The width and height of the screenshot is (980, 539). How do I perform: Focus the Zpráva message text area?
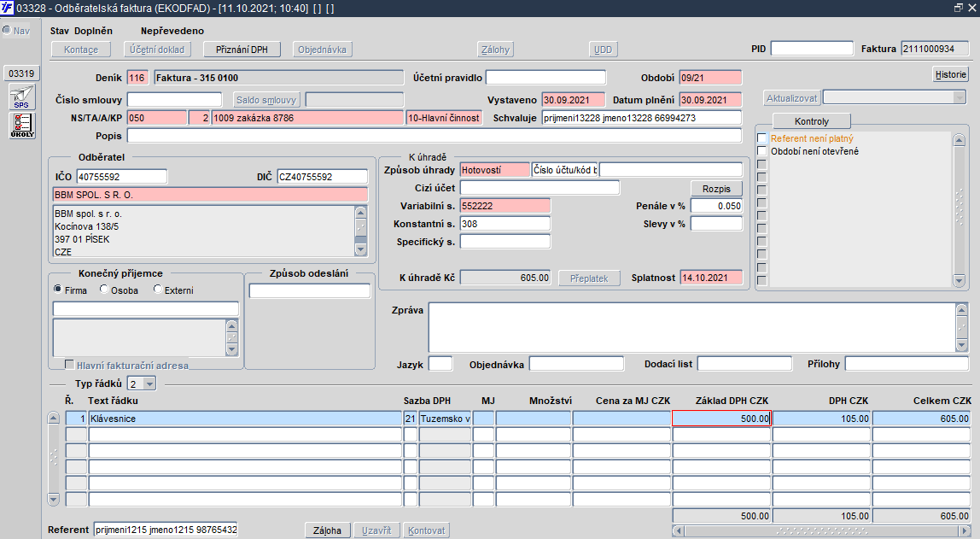[692, 327]
